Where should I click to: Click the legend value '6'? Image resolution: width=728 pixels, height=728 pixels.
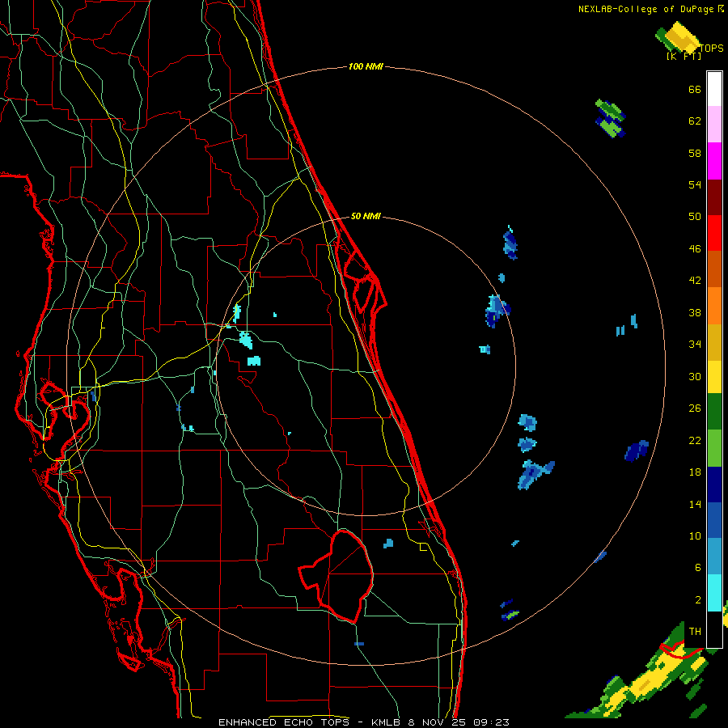(x=698, y=568)
